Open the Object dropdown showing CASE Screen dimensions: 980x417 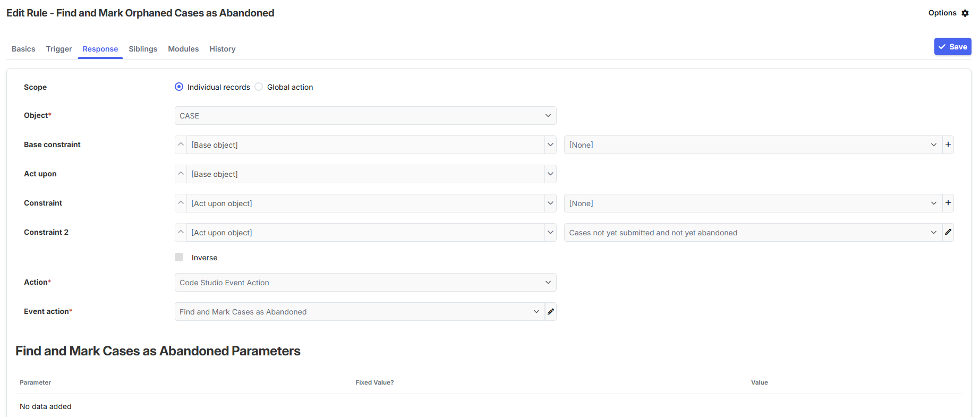pos(365,116)
